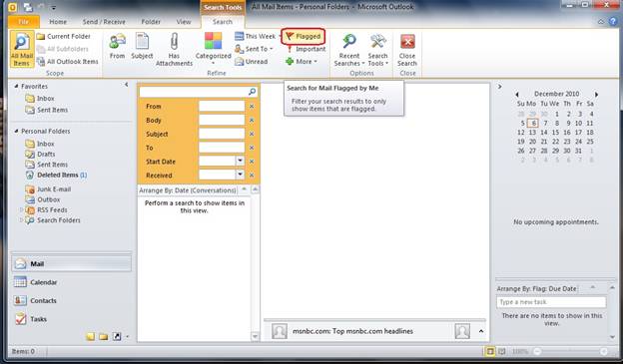Open the Categorized color filter

tap(213, 49)
